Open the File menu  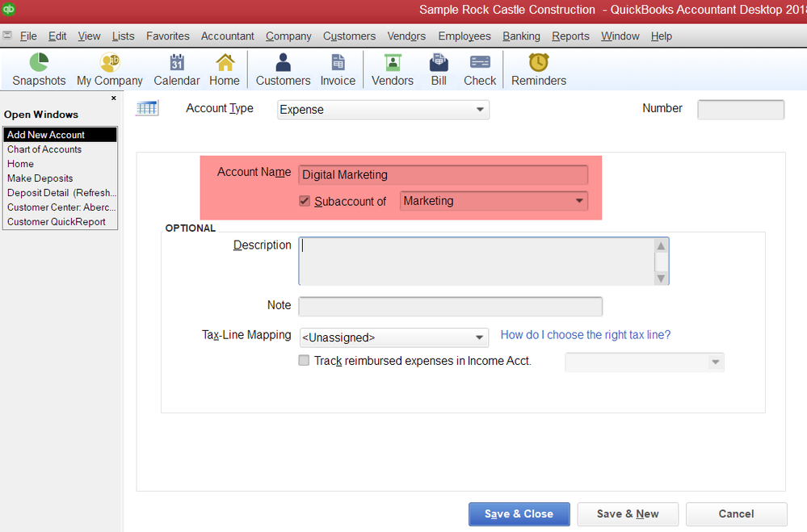[28, 36]
